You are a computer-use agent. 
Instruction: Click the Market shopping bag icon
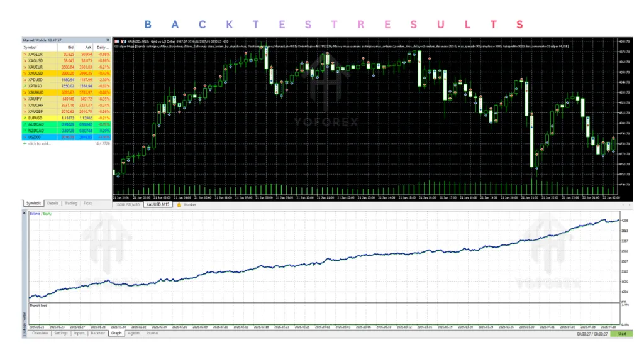click(179, 204)
